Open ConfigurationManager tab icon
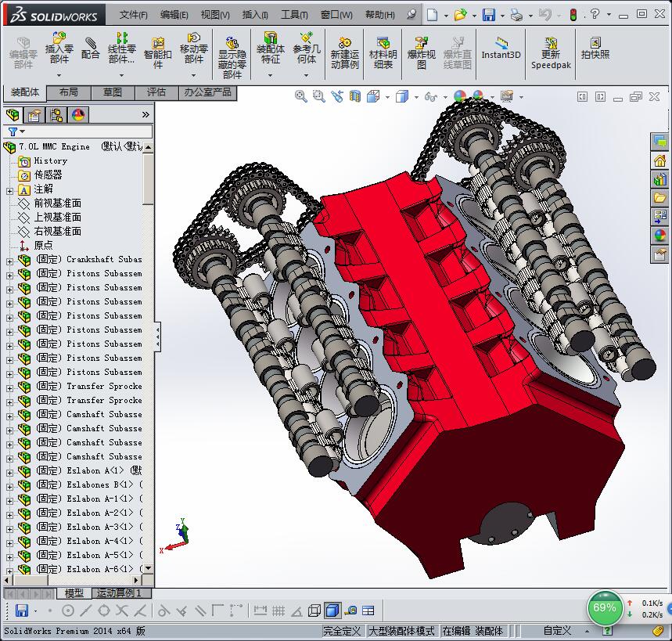 coord(56,115)
